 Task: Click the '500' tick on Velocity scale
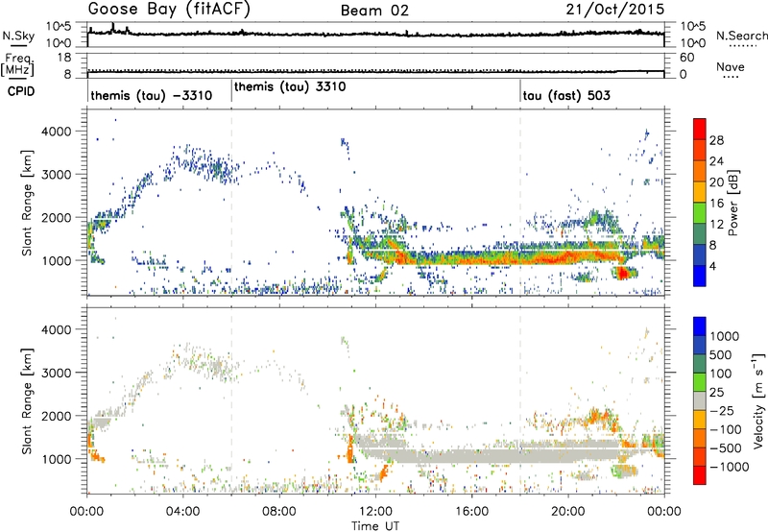tap(721, 354)
